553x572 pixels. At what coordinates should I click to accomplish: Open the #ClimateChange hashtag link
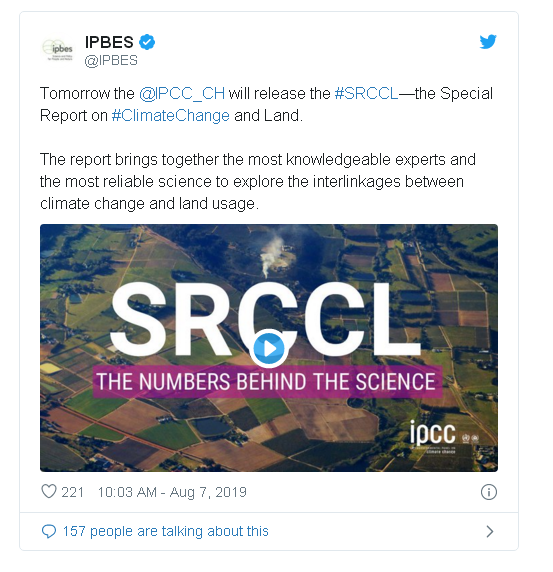coord(170,116)
